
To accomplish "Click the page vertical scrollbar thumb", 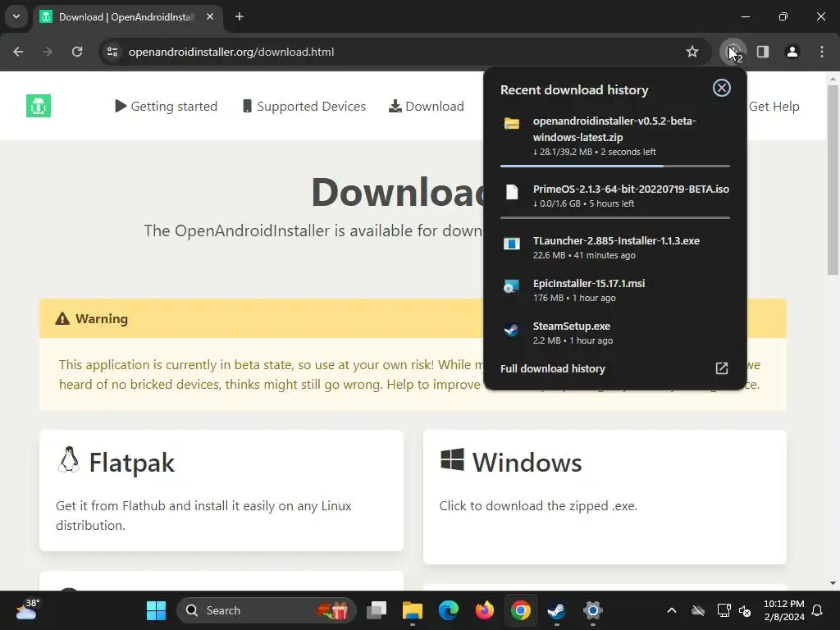I will [833, 180].
